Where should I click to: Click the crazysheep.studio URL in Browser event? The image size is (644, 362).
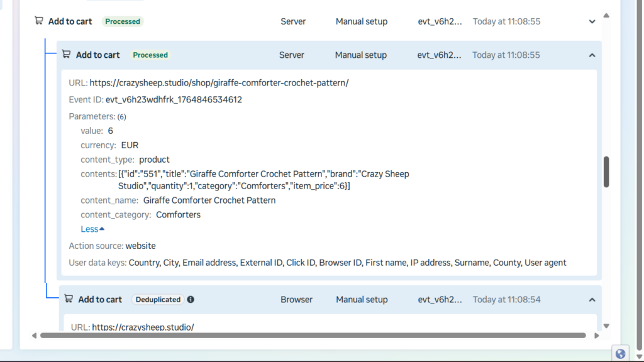coord(143,327)
